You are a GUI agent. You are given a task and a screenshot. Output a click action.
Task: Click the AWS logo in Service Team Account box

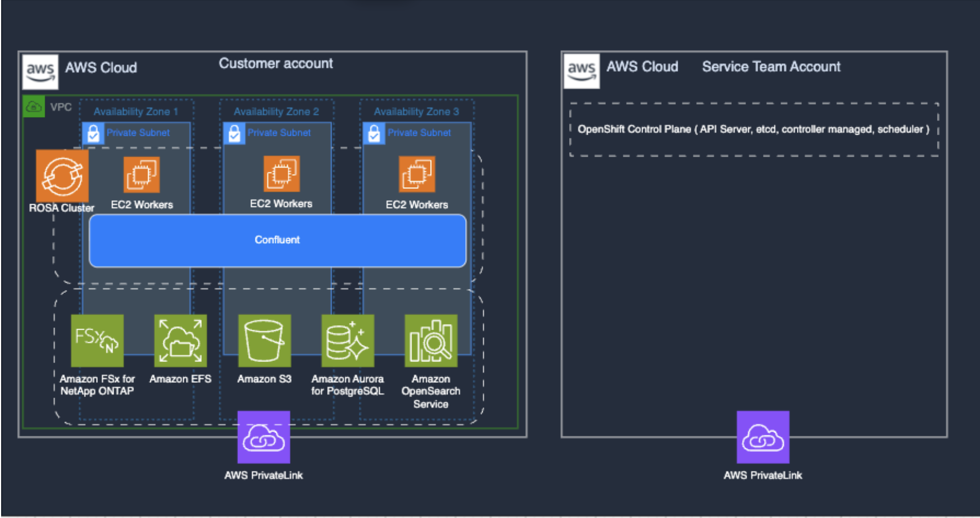tap(582, 71)
